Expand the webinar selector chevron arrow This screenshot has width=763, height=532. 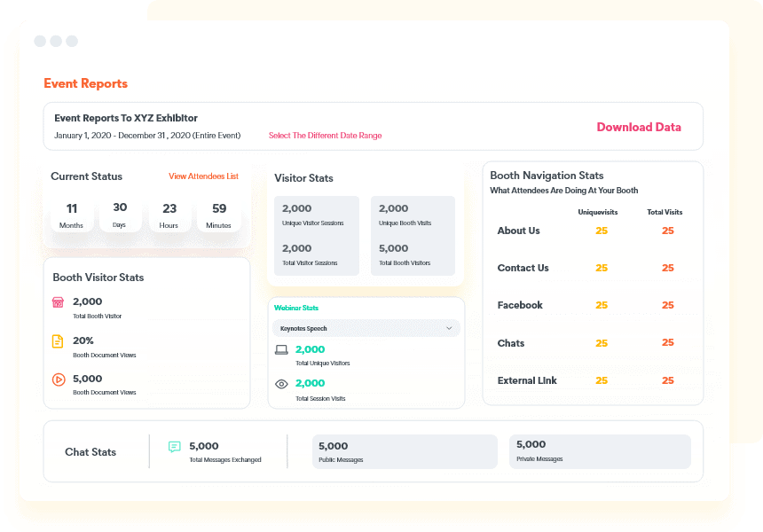(448, 328)
